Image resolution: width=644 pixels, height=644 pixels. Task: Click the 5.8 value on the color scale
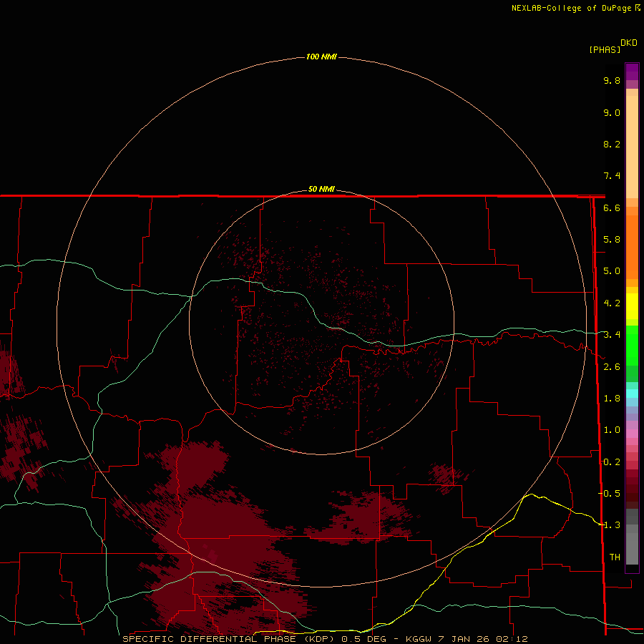click(x=612, y=240)
